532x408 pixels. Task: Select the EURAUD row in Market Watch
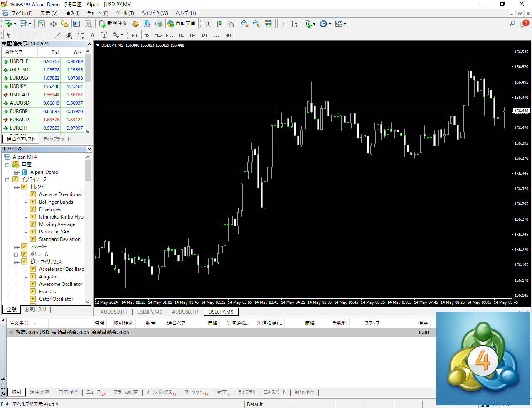pyautogui.click(x=43, y=120)
